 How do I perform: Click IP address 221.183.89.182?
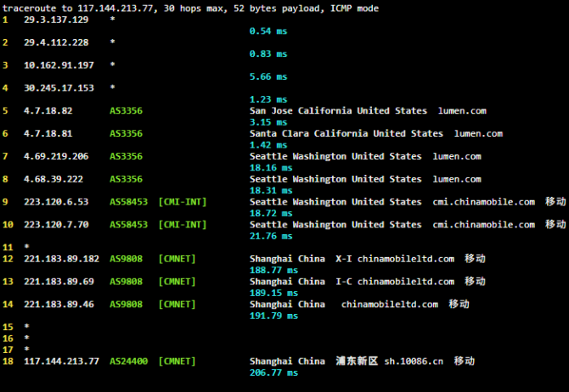(61, 259)
